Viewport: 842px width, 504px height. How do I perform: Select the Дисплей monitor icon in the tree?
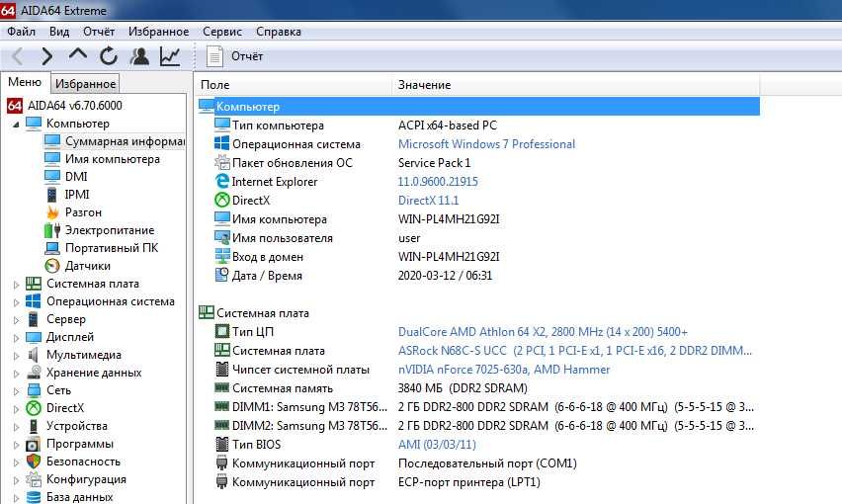tap(34, 337)
